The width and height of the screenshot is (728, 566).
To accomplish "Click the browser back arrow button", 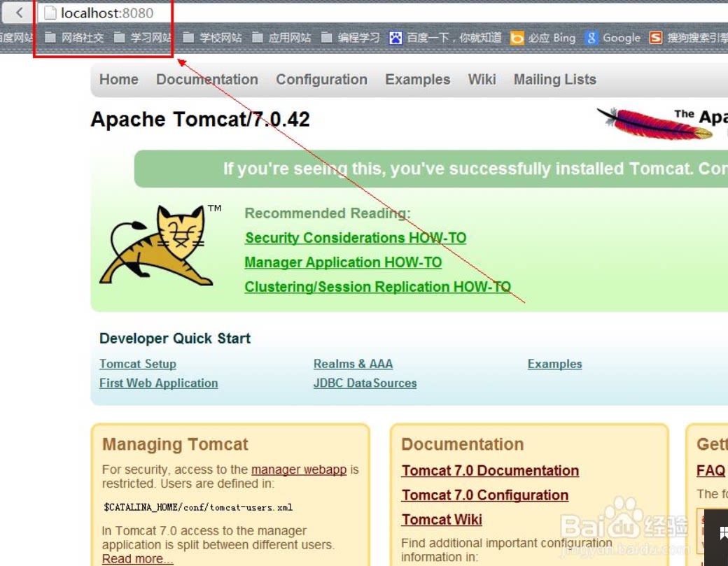I will tap(19, 13).
